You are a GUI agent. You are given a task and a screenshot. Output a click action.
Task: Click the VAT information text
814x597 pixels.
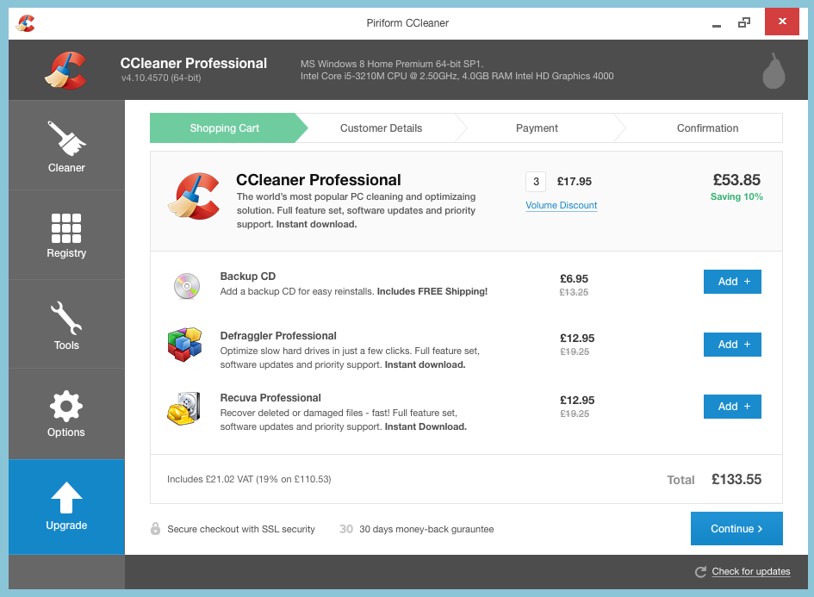tap(249, 479)
